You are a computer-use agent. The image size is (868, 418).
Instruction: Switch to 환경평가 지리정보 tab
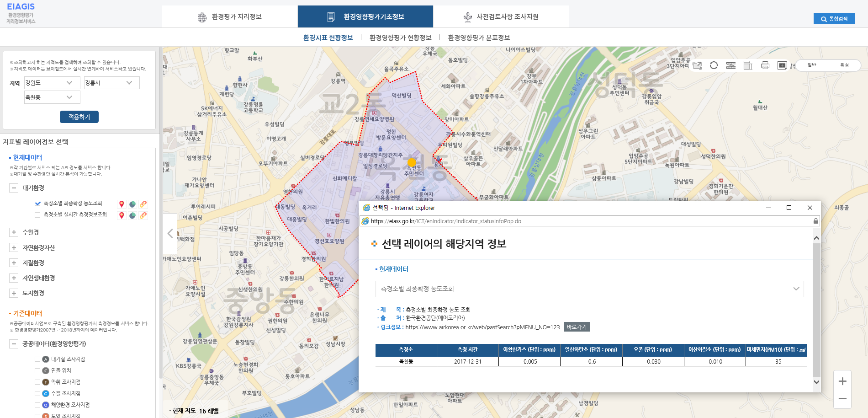click(x=230, y=17)
